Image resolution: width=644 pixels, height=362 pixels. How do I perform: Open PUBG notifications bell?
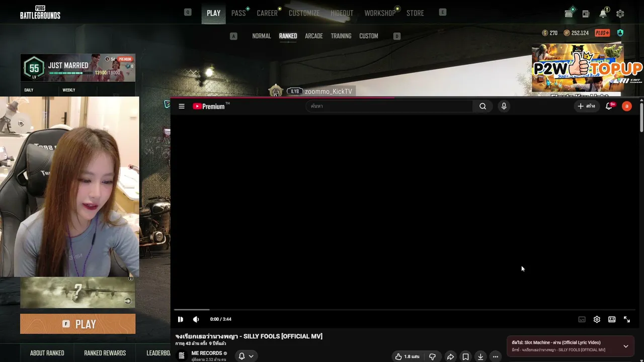(603, 14)
